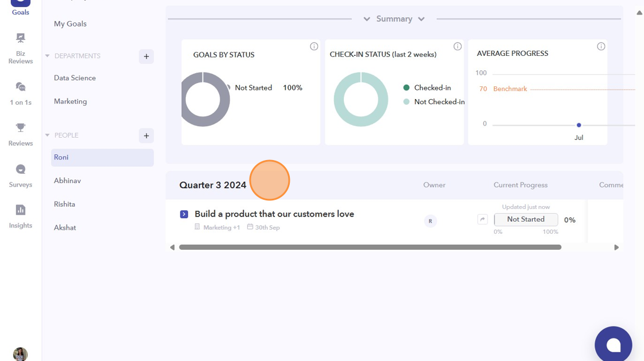Collapse the People section
The height and width of the screenshot is (361, 644).
[48, 136]
